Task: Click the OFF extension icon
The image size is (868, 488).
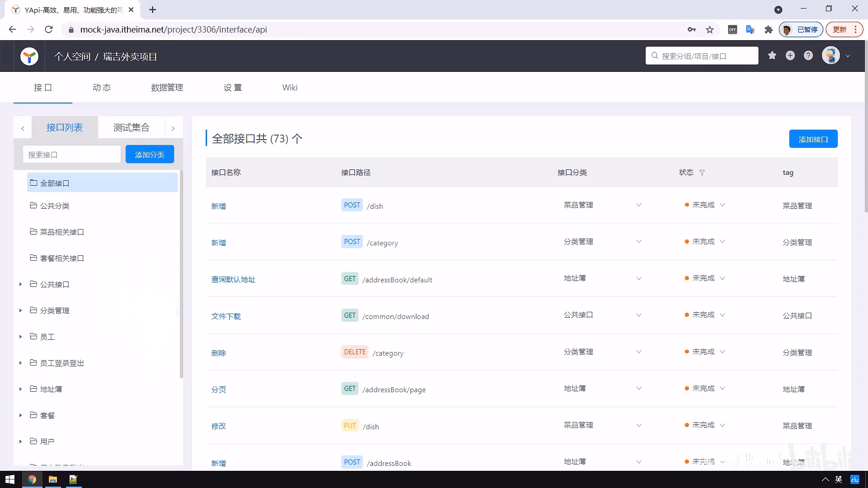Action: pyautogui.click(x=732, y=29)
